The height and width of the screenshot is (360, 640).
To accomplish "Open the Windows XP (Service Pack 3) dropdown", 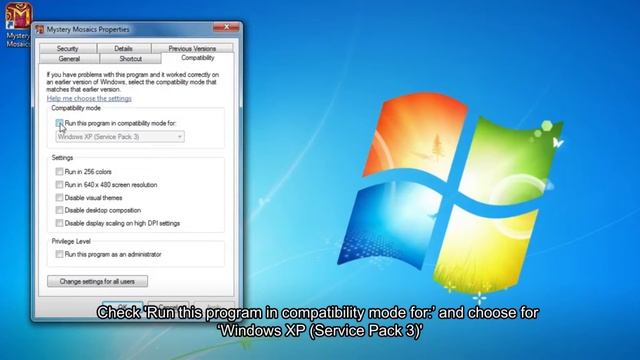I will (120, 137).
